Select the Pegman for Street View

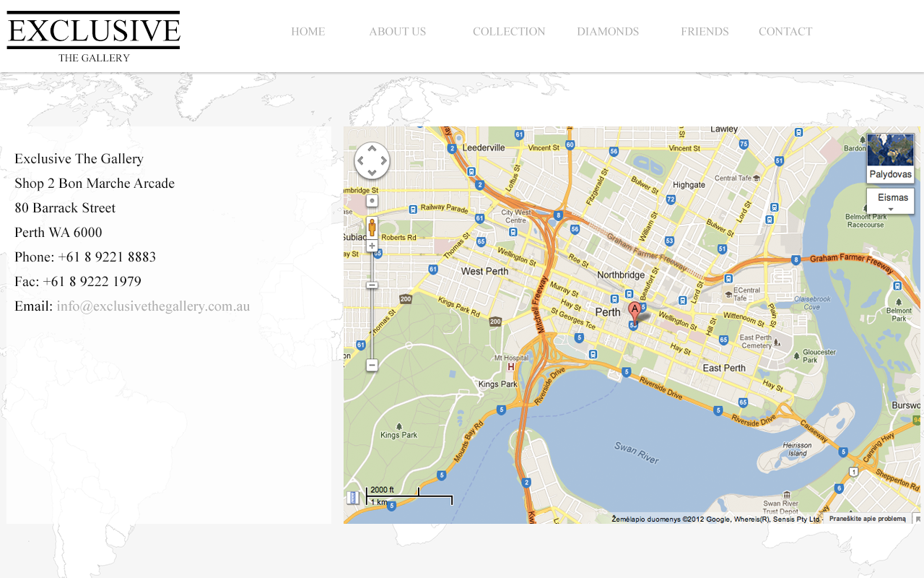pyautogui.click(x=371, y=226)
